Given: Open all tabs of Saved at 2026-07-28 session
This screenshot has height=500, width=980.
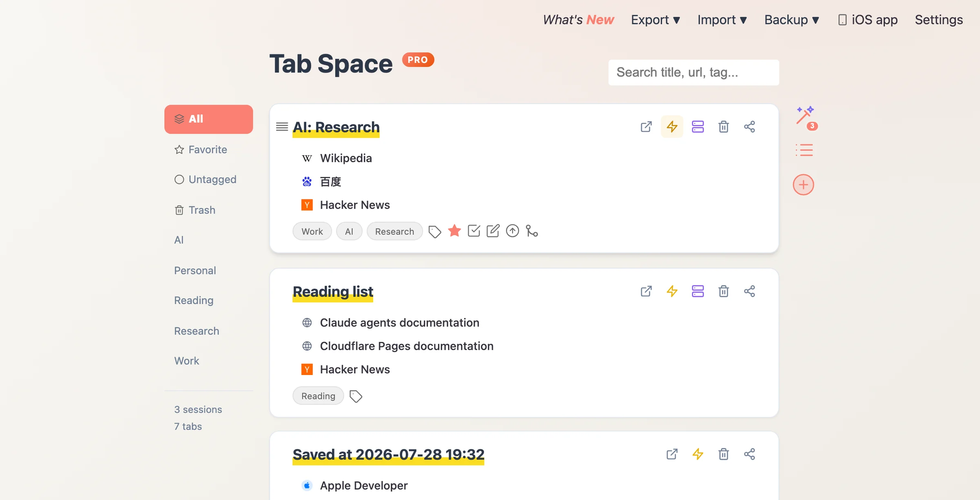Looking at the screenshot, I should 672,454.
